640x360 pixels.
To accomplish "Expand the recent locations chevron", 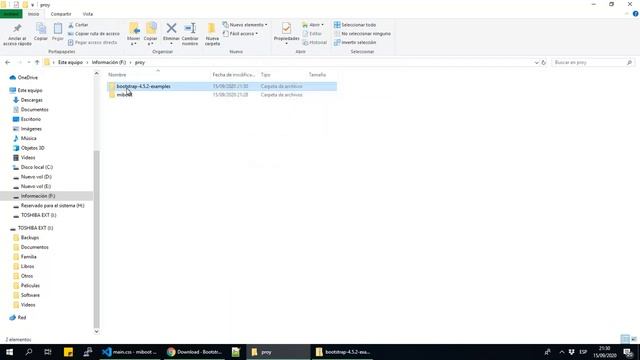I will point(29,62).
